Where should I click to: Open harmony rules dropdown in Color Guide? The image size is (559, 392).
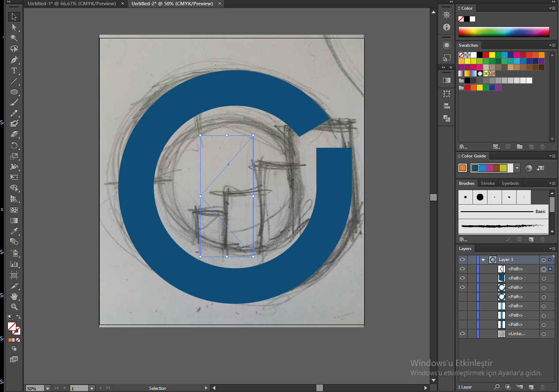(x=517, y=168)
